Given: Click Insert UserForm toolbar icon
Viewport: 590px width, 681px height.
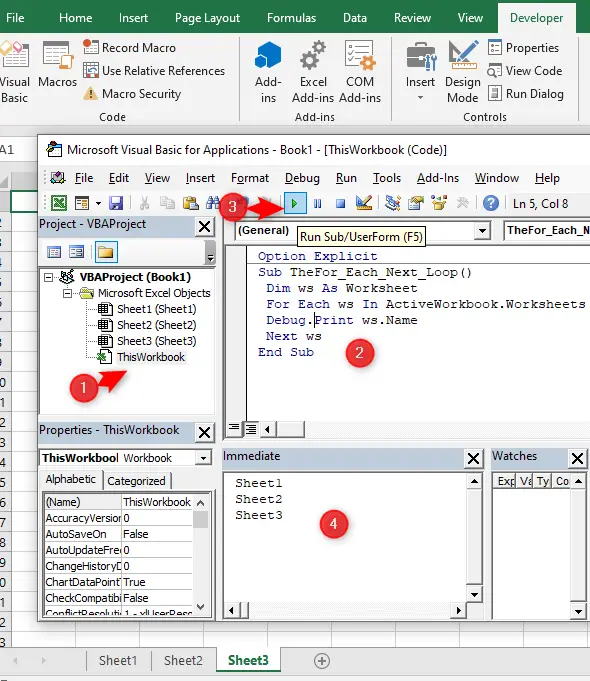Looking at the screenshot, I should [82, 203].
